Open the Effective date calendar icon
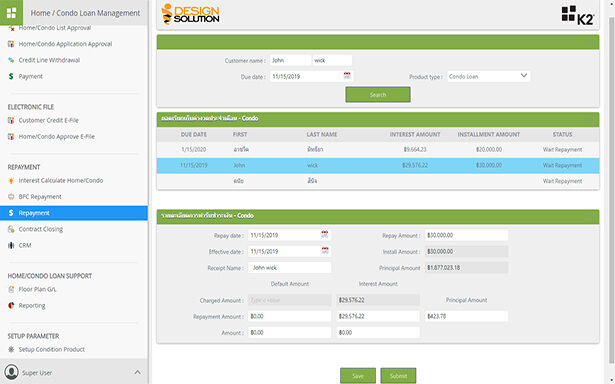The height and width of the screenshot is (384, 615). [x=325, y=251]
